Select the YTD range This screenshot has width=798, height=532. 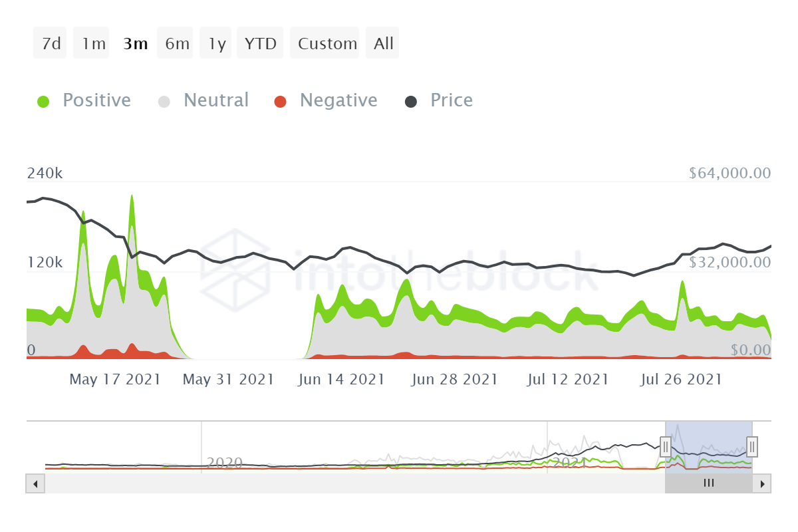[260, 44]
